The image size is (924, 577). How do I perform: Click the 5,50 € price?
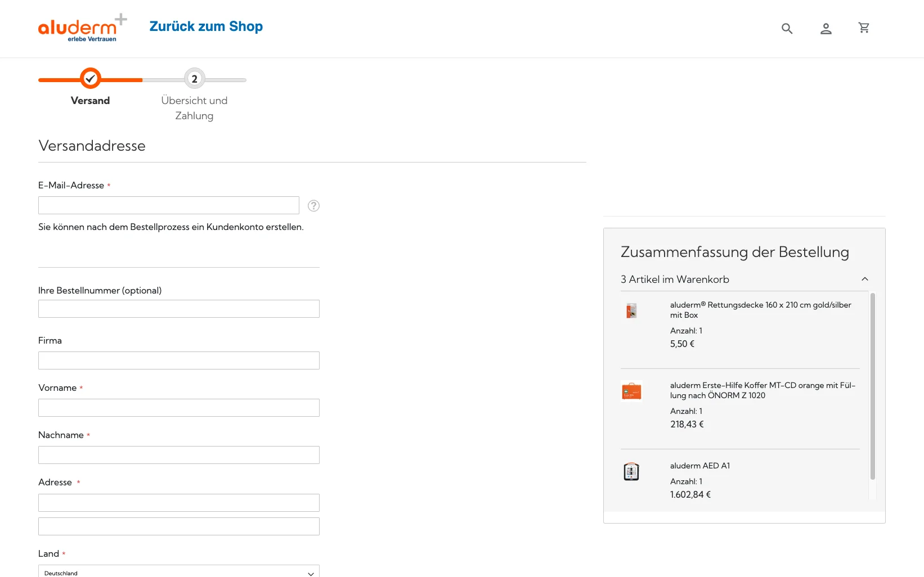[x=682, y=344]
